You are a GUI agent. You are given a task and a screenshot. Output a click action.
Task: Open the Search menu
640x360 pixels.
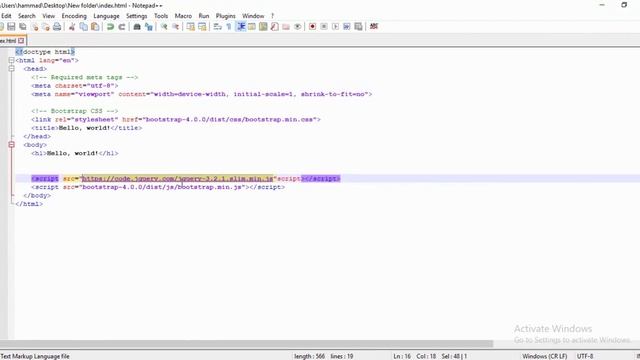27,16
